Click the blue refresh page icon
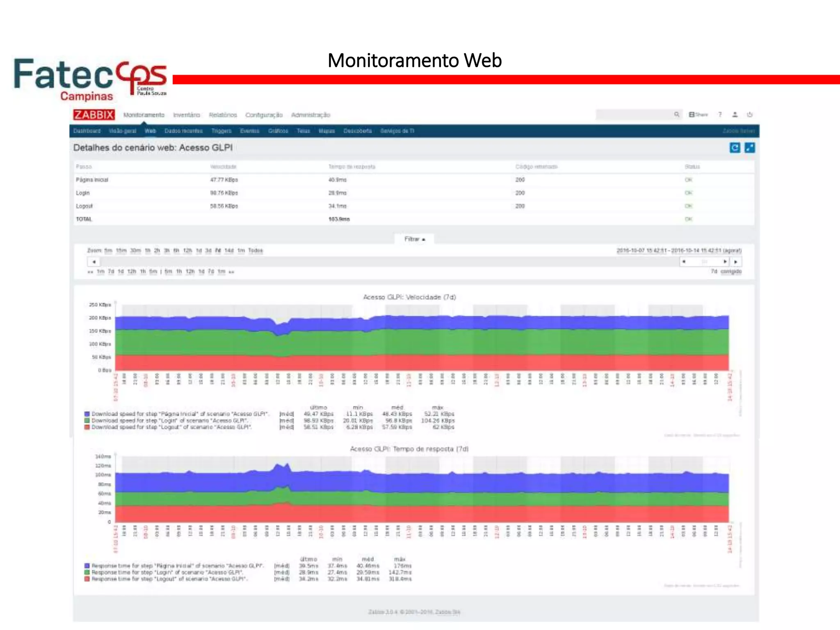 pos(735,148)
